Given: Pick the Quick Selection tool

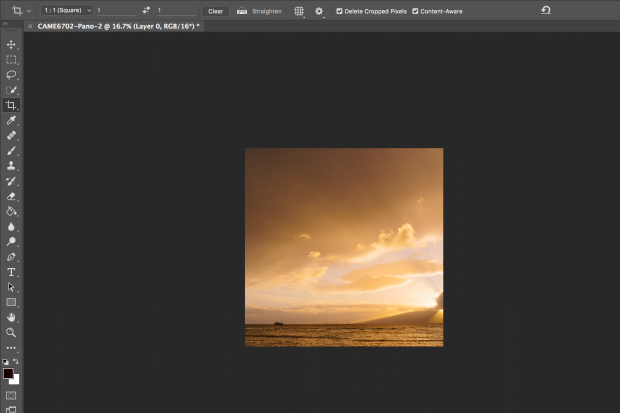Looking at the screenshot, I should (x=11, y=90).
